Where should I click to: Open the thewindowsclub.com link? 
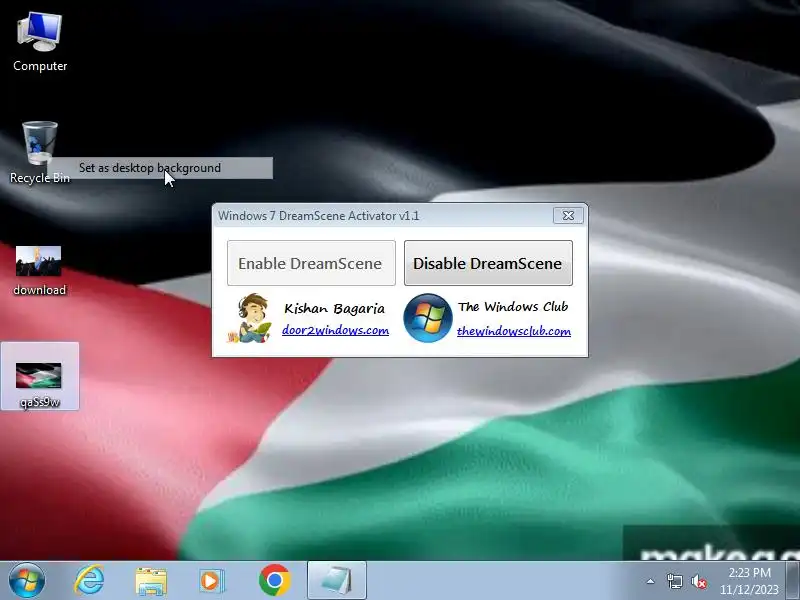(514, 331)
